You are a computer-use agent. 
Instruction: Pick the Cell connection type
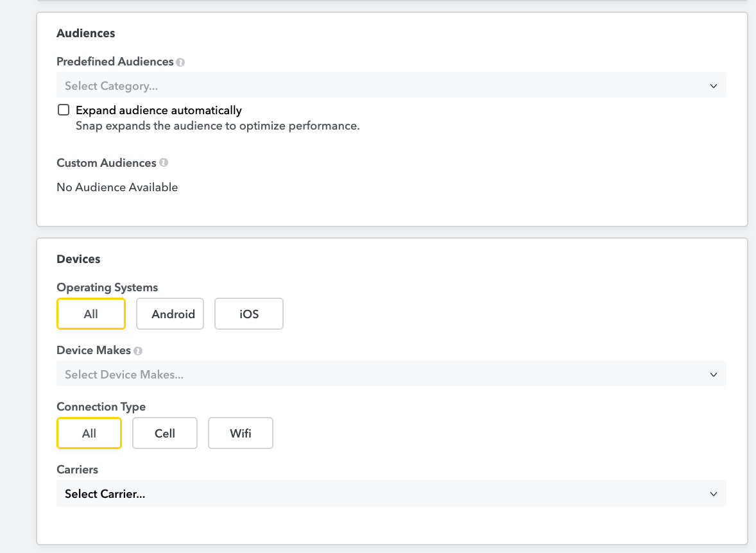165,433
